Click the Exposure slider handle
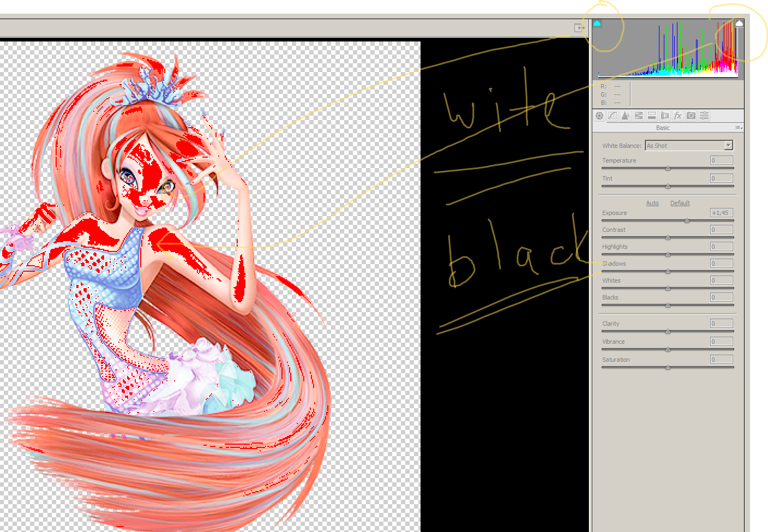Screen dimensions: 768x532 tap(687, 221)
